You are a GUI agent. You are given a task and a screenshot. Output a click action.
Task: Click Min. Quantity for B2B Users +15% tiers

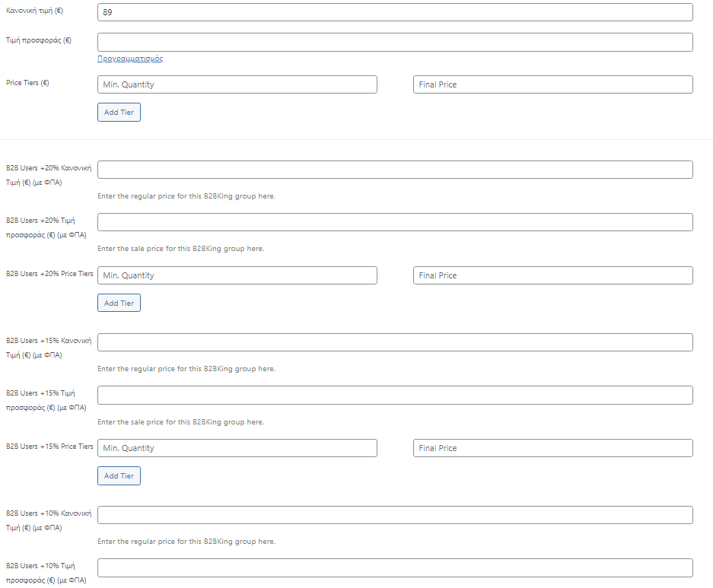click(237, 448)
